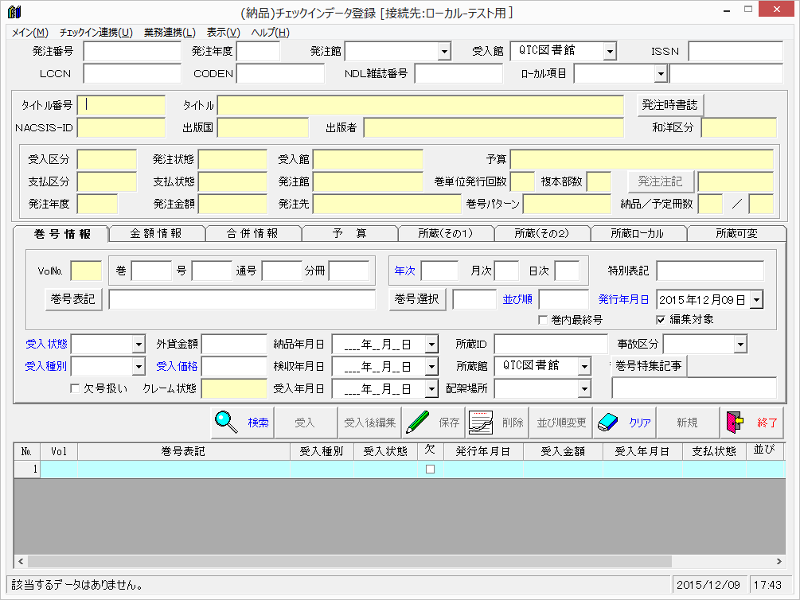Focus the NDL雑誌番号 input field
The width and height of the screenshot is (800, 600).
tap(458, 74)
